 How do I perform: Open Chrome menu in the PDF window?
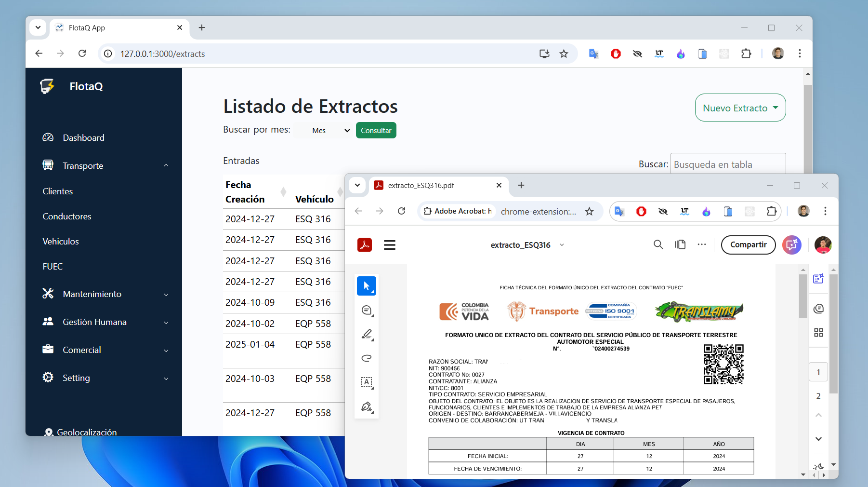(825, 211)
